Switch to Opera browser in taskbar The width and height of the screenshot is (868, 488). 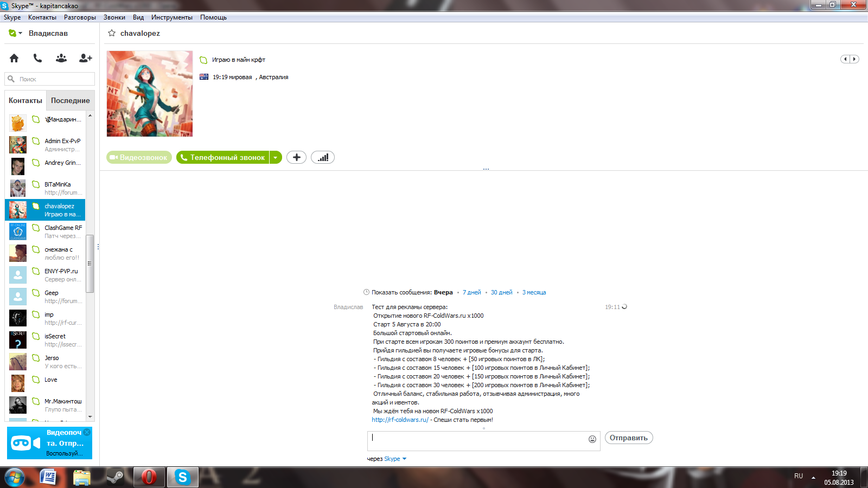pyautogui.click(x=149, y=477)
